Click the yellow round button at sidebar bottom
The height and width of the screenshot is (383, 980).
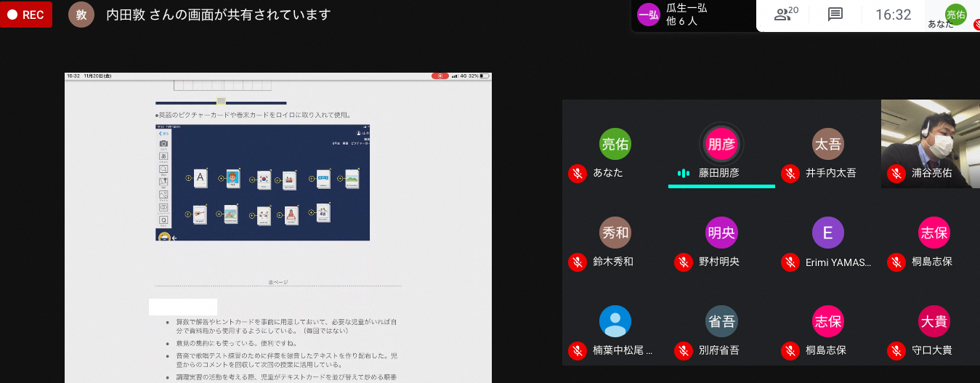[x=164, y=236]
